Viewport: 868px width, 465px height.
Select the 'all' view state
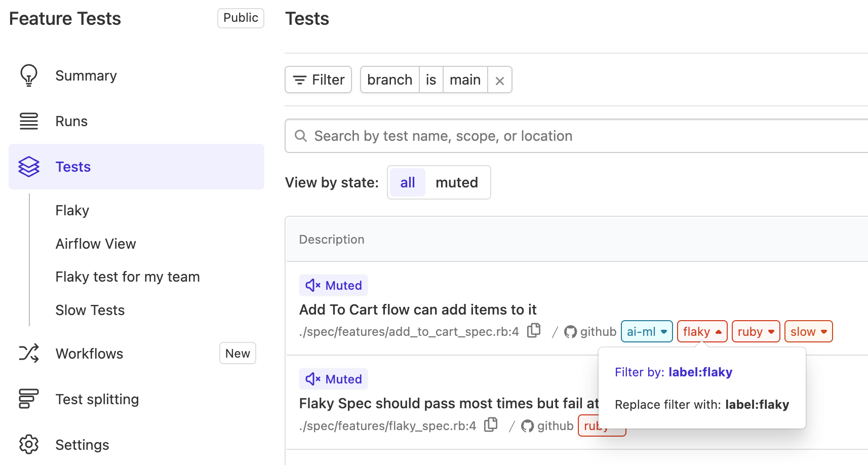(407, 182)
